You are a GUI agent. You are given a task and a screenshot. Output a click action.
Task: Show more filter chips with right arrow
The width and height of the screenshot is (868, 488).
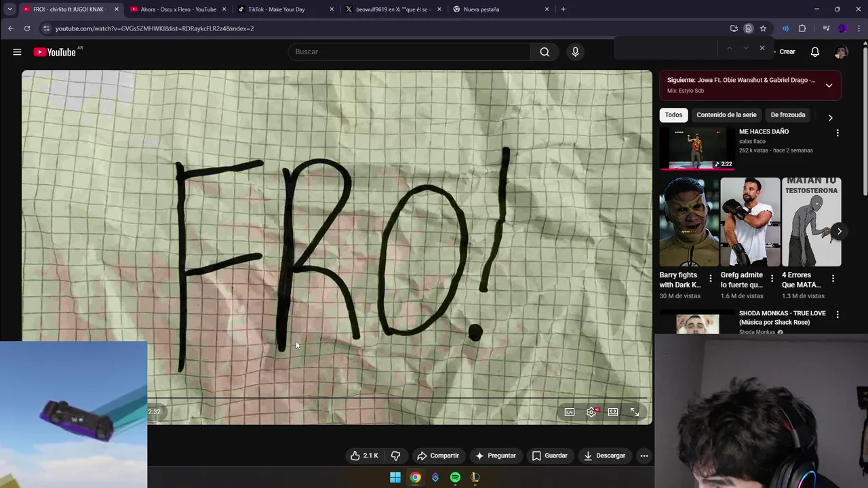pyautogui.click(x=830, y=118)
